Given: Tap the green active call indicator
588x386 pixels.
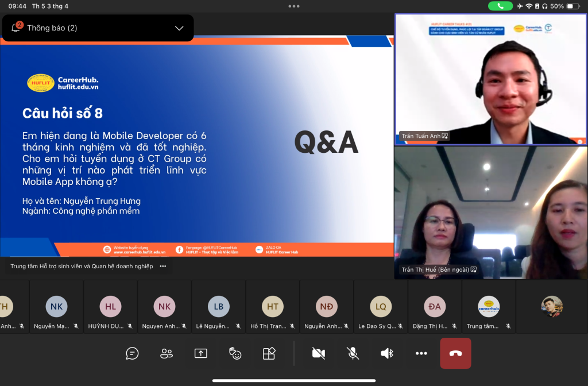Looking at the screenshot, I should coord(500,6).
